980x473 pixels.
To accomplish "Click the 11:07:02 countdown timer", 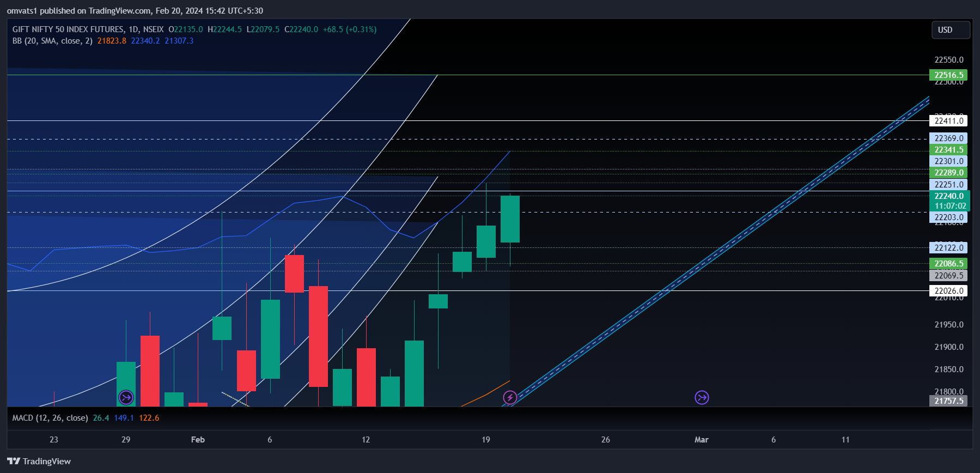I will [950, 206].
